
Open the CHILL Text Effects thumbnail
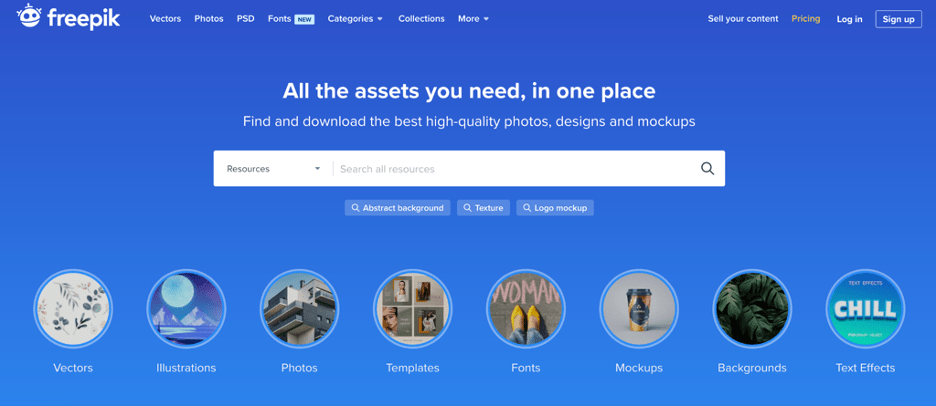(865, 309)
